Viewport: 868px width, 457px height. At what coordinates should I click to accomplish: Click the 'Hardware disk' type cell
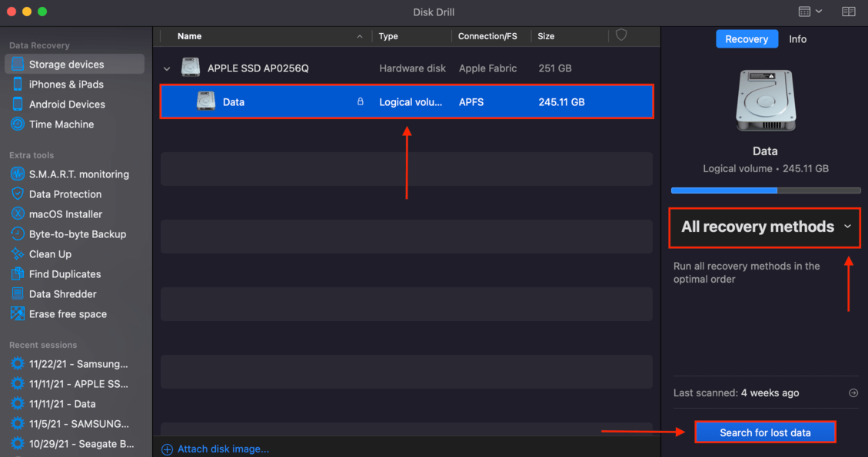(x=412, y=68)
